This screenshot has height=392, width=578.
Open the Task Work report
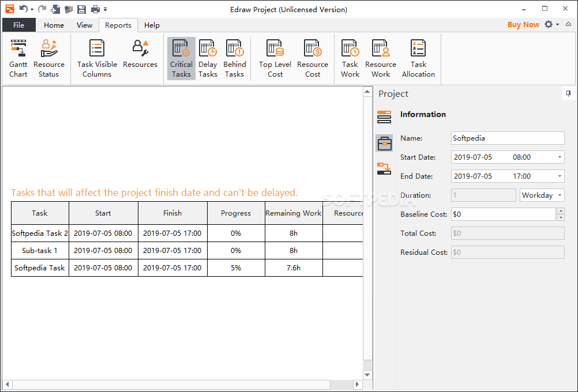pos(350,59)
